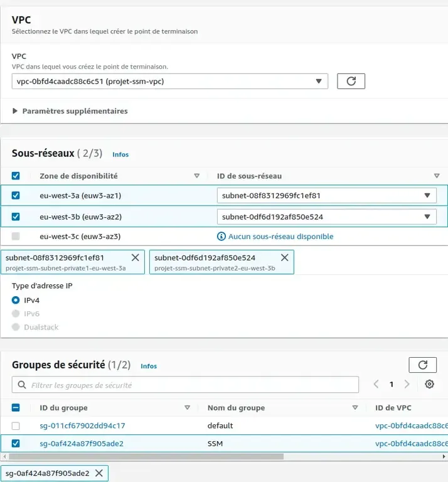The image size is (448, 482).
Task: Remove sg-0af424a87f905ade2 selection tag
Action: pyautogui.click(x=99, y=473)
